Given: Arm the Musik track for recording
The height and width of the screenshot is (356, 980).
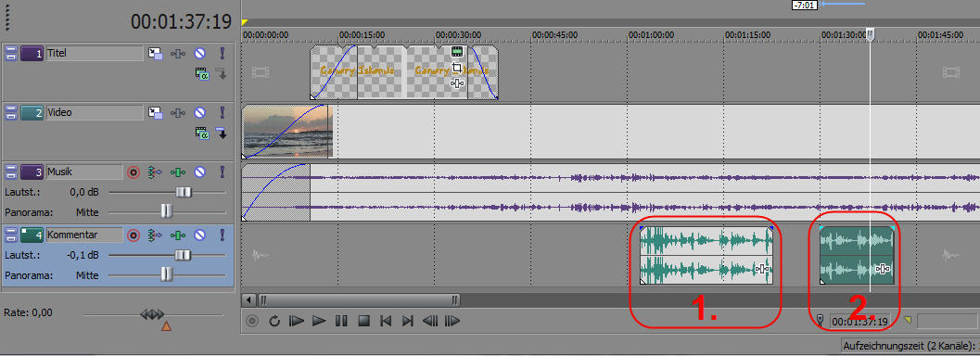Looking at the screenshot, I should (134, 172).
